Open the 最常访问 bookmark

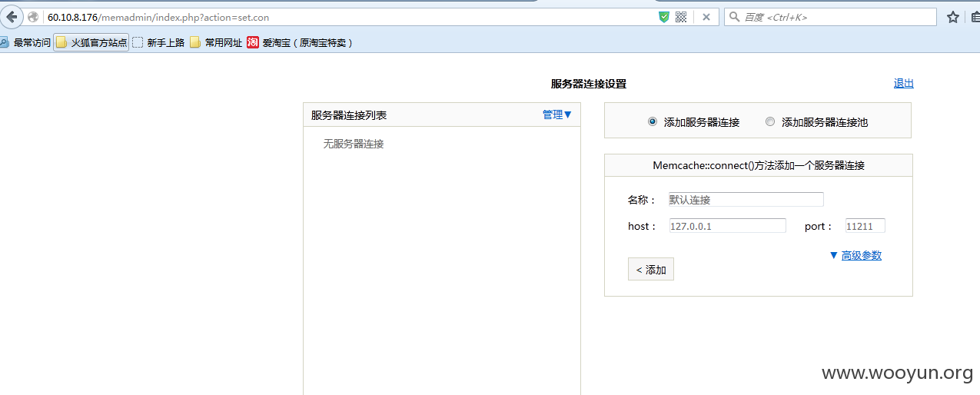[x=25, y=43]
